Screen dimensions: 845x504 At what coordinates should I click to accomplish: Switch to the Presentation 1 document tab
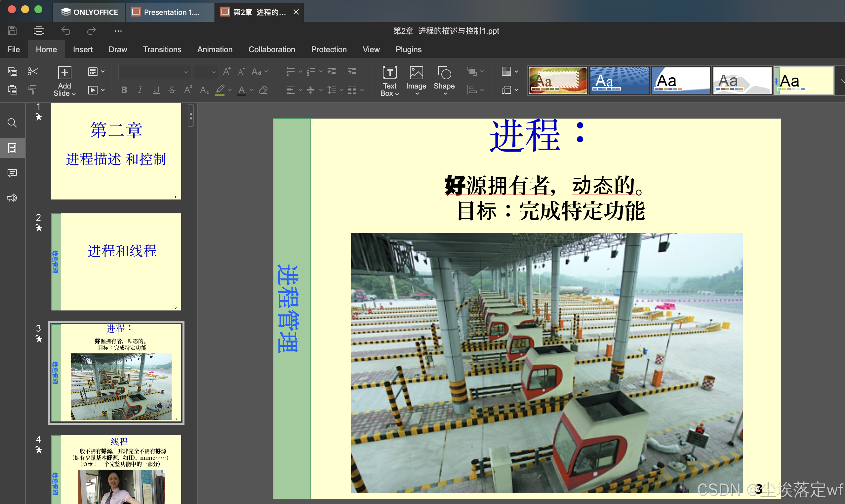coord(170,12)
